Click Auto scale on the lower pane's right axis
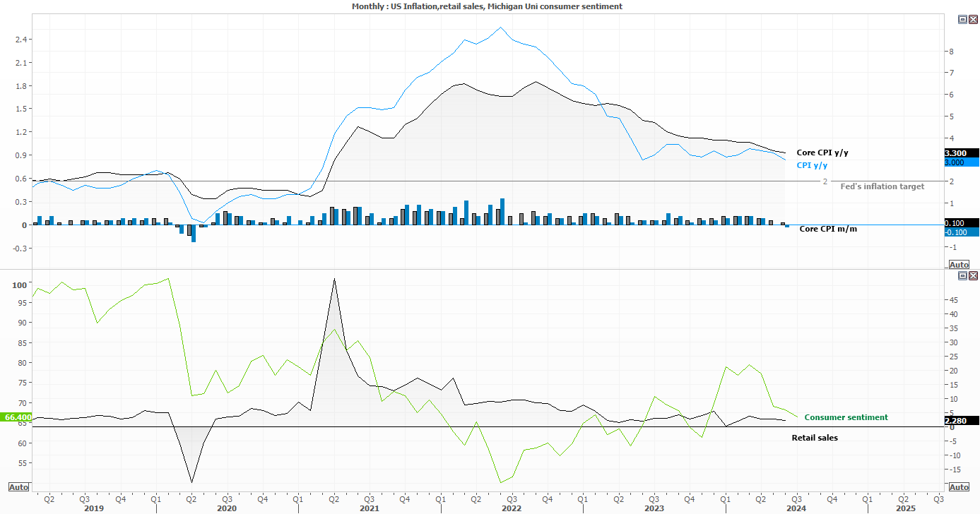 [x=959, y=487]
